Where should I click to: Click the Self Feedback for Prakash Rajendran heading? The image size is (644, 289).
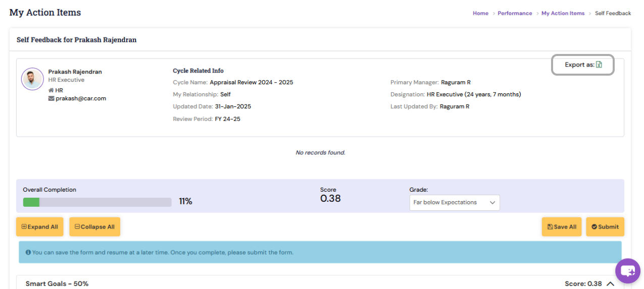pos(77,39)
